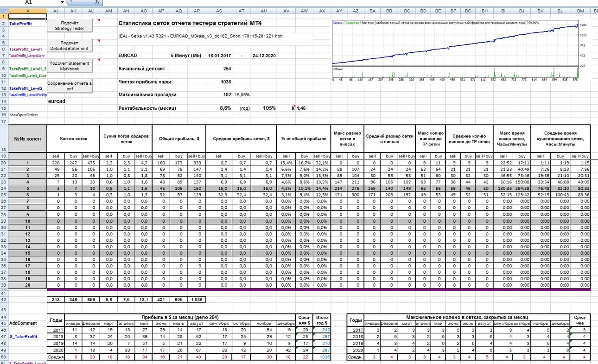
Task: Click the Средняя row label in profit table
Action: coord(56,356)
